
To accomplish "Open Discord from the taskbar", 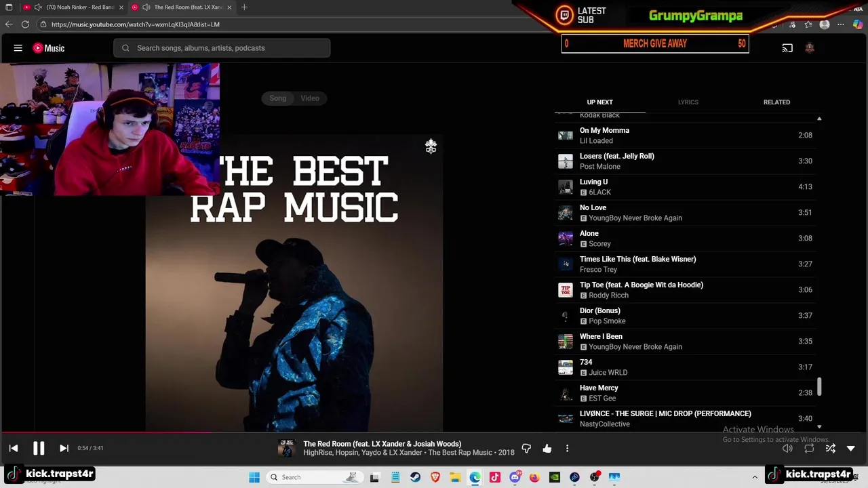I will point(515,477).
